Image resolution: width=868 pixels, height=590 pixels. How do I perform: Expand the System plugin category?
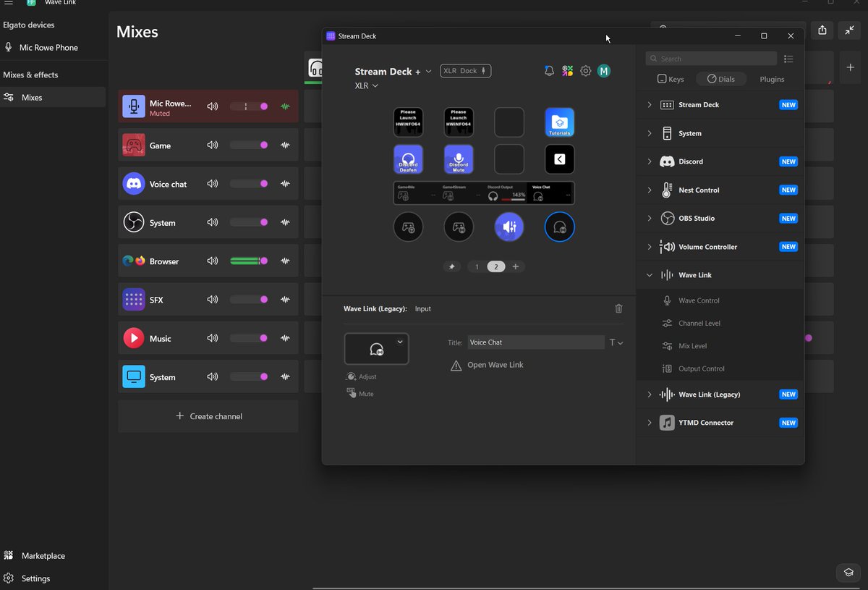649,133
